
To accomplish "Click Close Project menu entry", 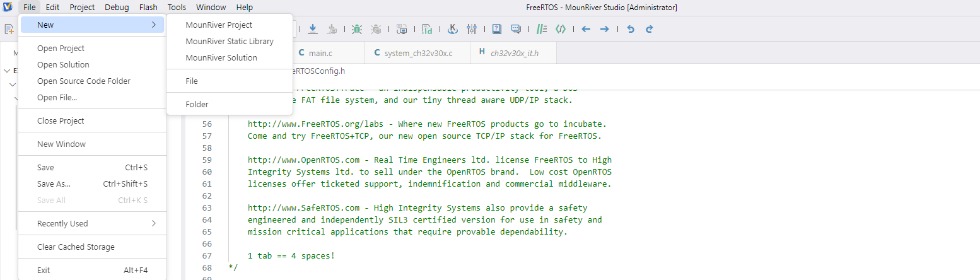I will [x=93, y=120].
